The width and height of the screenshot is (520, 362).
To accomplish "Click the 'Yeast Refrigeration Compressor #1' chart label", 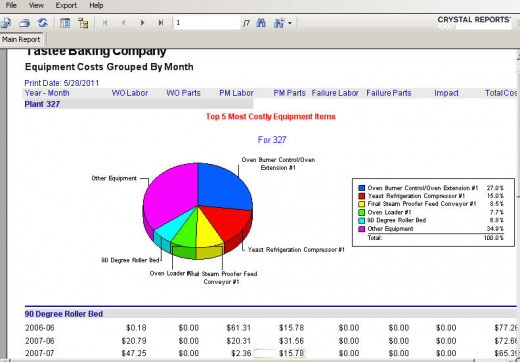I will coord(296,250).
